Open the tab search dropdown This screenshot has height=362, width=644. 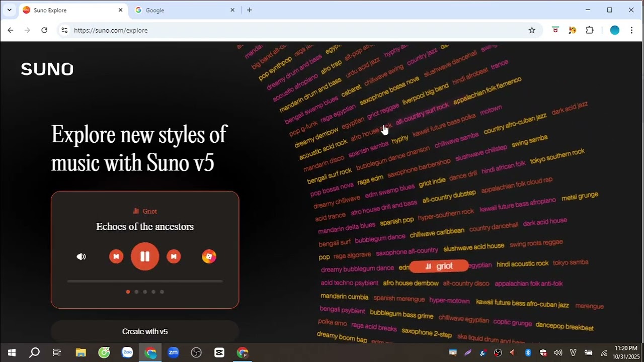point(9,10)
